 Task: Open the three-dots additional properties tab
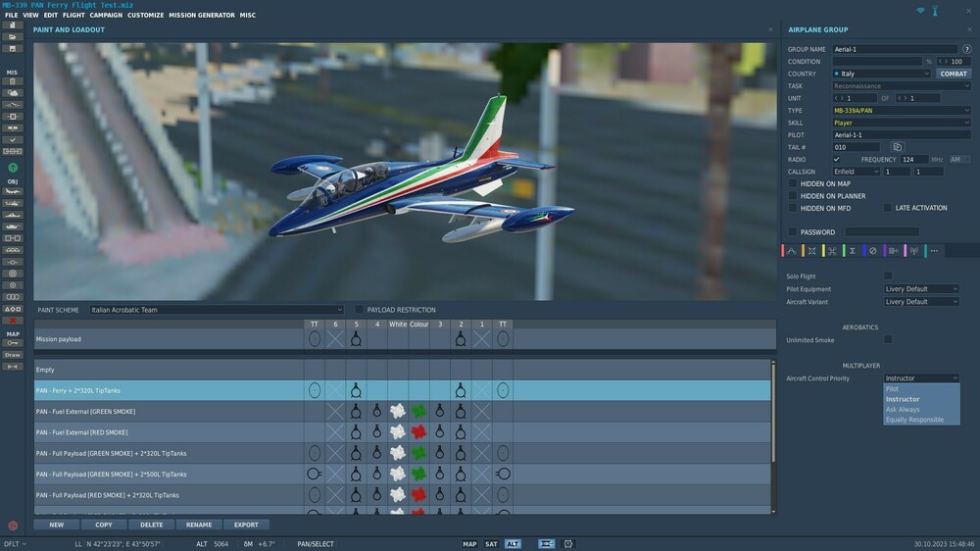tap(934, 251)
